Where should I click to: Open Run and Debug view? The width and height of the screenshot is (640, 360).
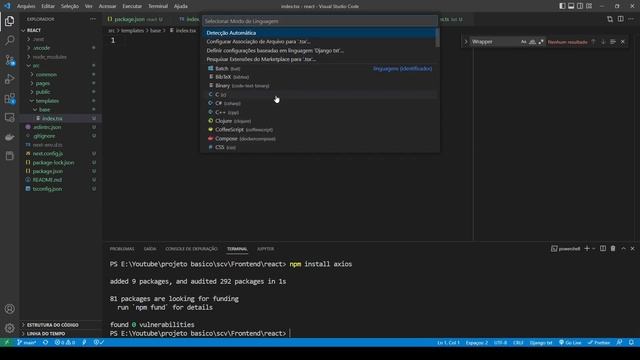(9, 79)
